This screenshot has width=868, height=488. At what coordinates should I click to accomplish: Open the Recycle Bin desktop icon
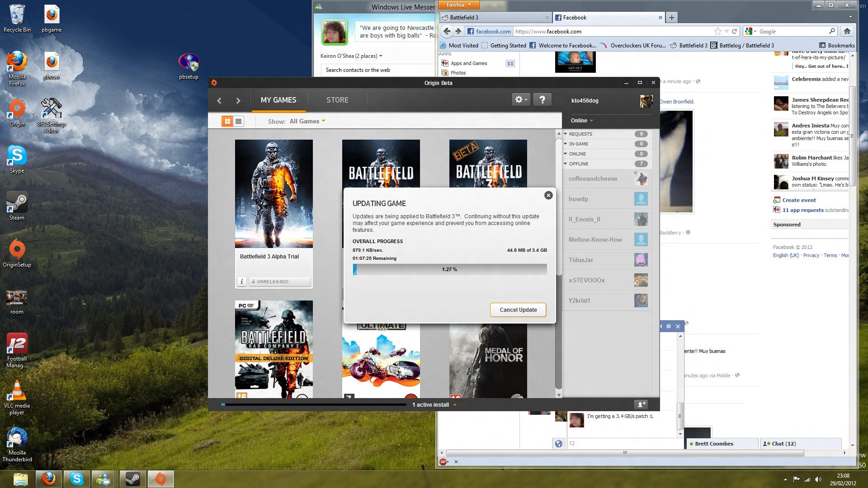point(17,19)
